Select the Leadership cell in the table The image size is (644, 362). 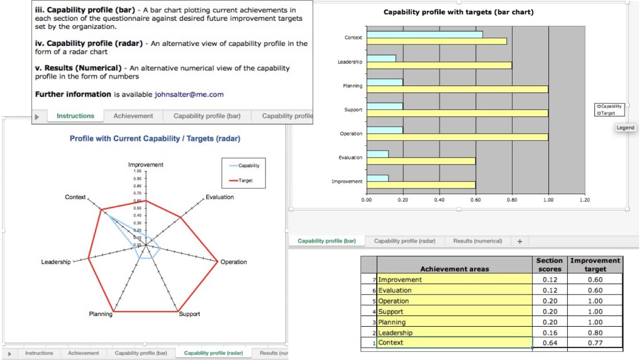click(x=454, y=332)
